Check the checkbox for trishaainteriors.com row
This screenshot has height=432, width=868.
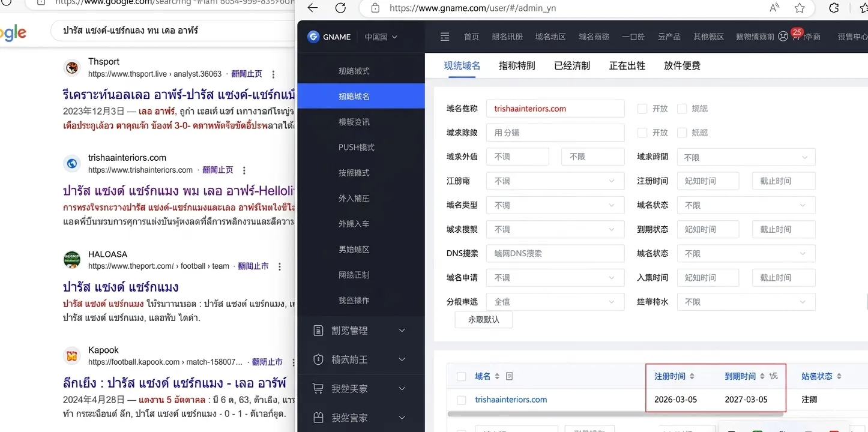point(461,400)
